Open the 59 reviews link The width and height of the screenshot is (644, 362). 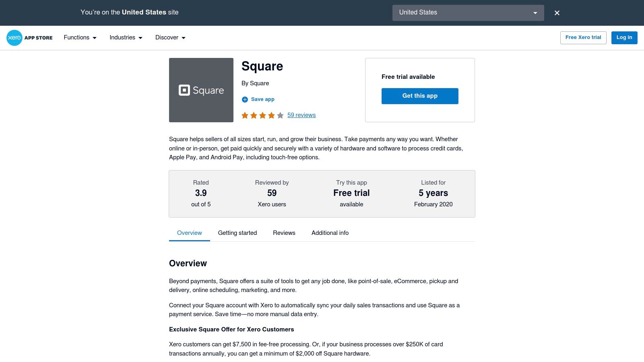point(301,115)
